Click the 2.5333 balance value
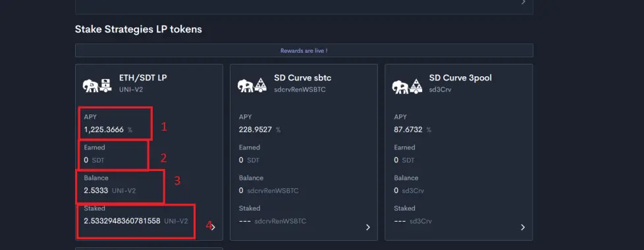This screenshot has width=644, height=250. point(96,191)
